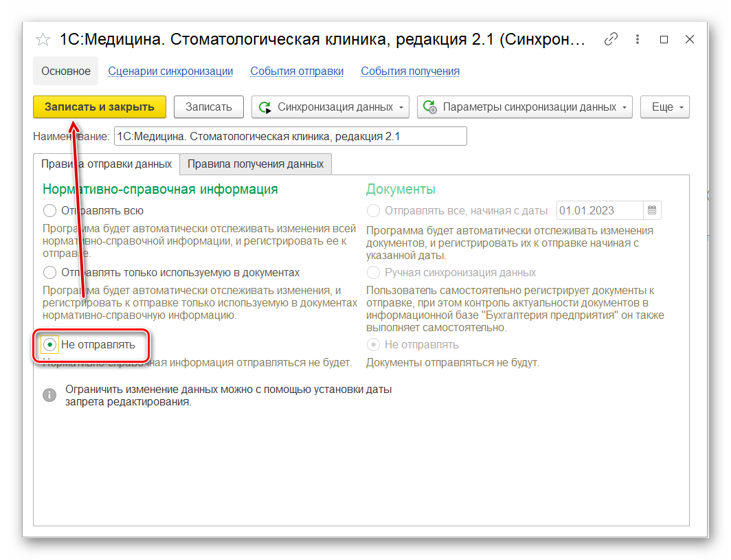This screenshot has width=731, height=560.
Task: Select Отправлять только используемую в документах option
Action: coord(171,272)
